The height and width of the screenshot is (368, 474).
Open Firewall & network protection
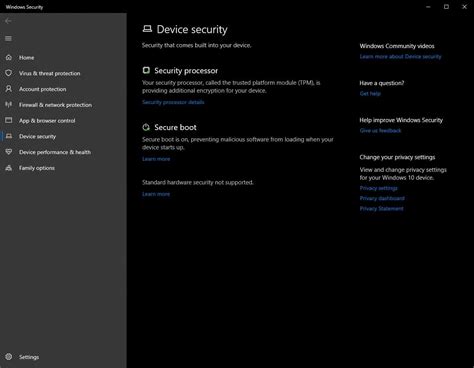tap(55, 105)
